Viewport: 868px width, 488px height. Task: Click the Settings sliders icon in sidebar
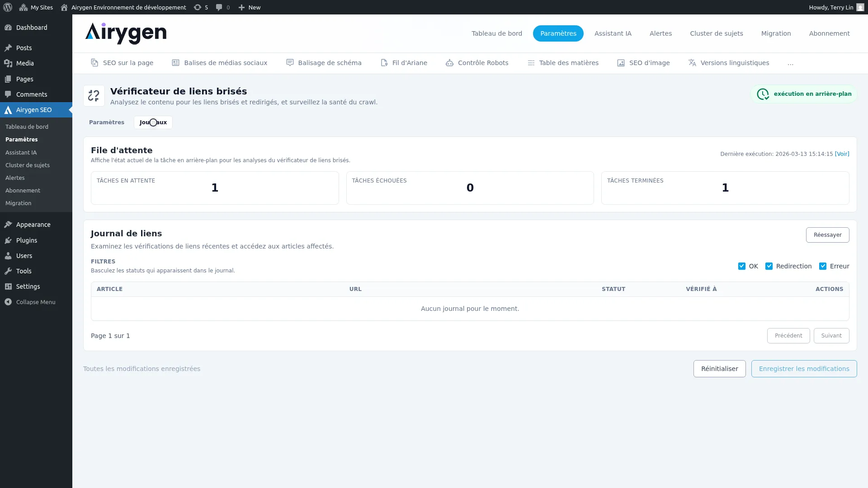[8, 286]
